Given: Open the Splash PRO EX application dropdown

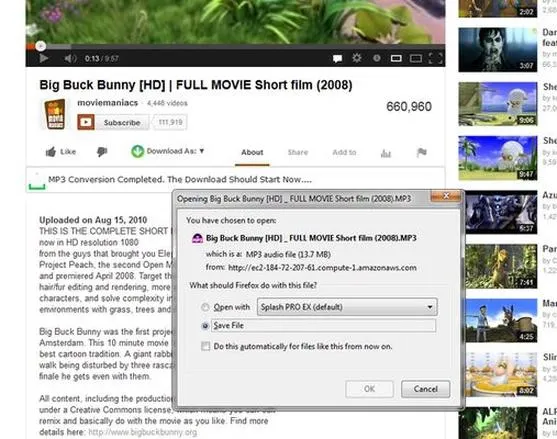Looking at the screenshot, I should coord(347,307).
